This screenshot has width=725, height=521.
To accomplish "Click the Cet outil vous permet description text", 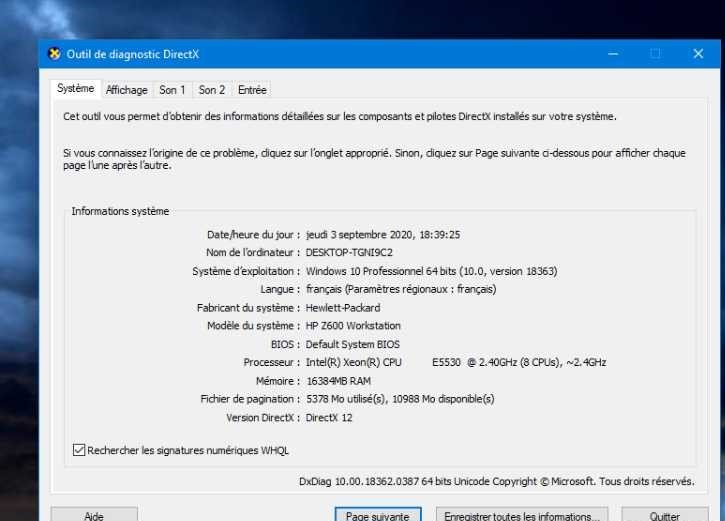I will [340, 116].
